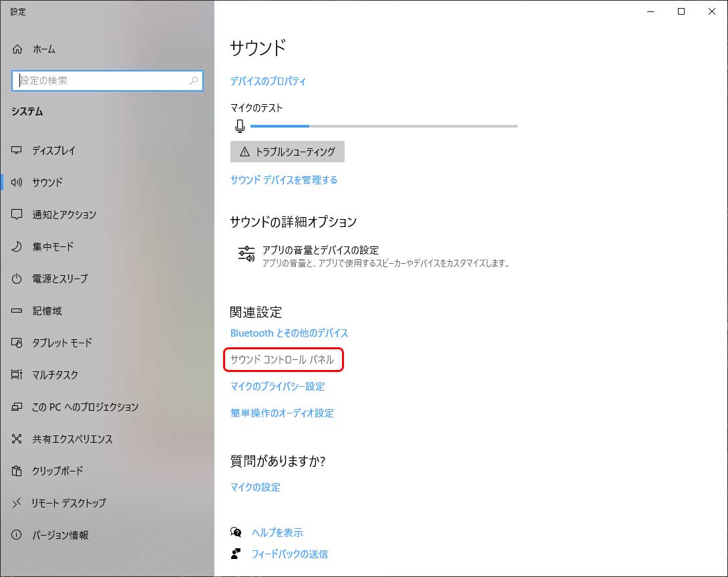Minimize the 設定 window

tap(651, 11)
